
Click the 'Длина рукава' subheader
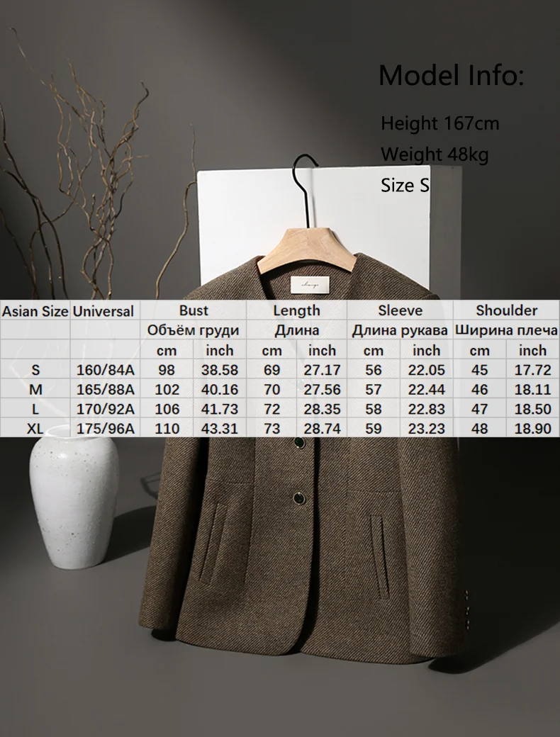click(x=400, y=330)
